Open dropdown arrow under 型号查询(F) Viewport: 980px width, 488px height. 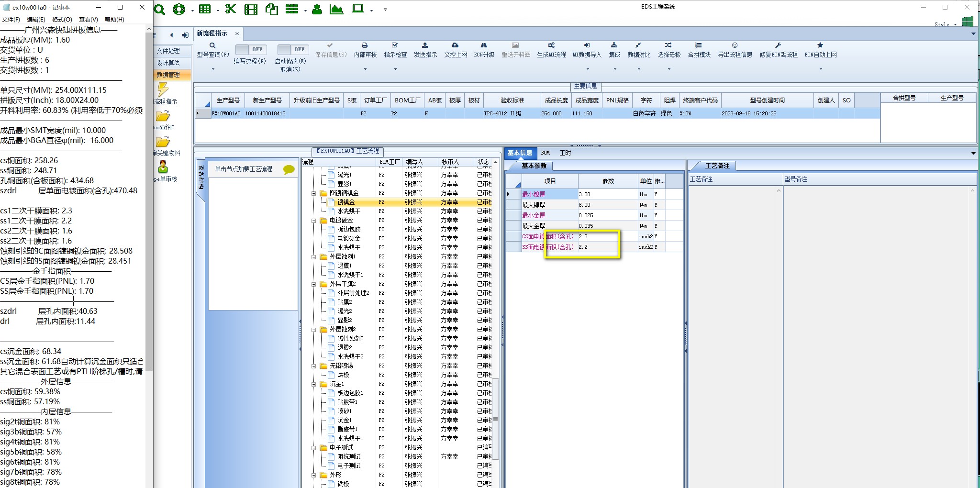[213, 69]
